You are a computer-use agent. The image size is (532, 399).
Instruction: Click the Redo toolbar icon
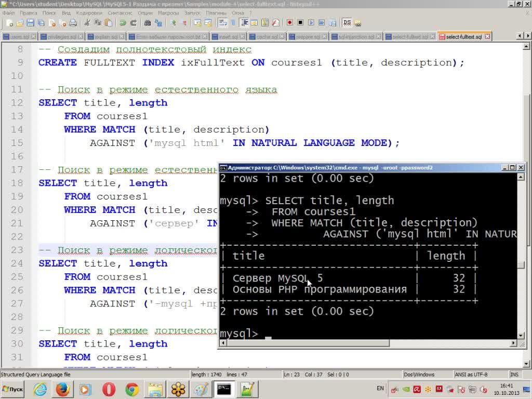click(134, 23)
